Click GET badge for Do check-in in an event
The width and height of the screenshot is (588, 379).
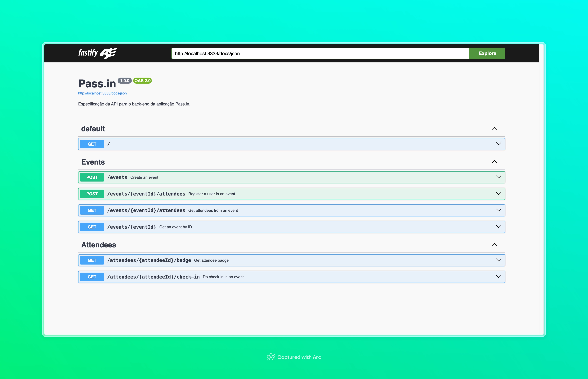(92, 277)
